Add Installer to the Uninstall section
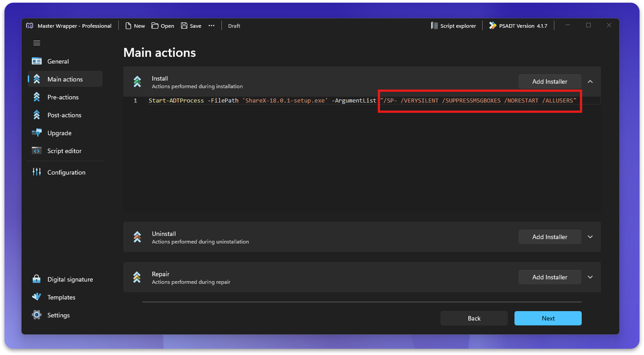This screenshot has height=355, width=644. click(x=550, y=237)
